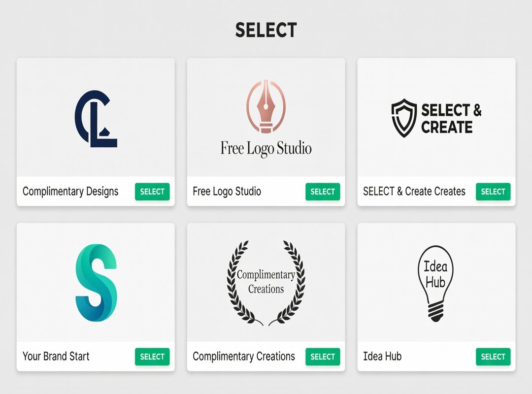Click the Idea Hub label text
Image resolution: width=532 pixels, height=394 pixels.
coord(383,357)
